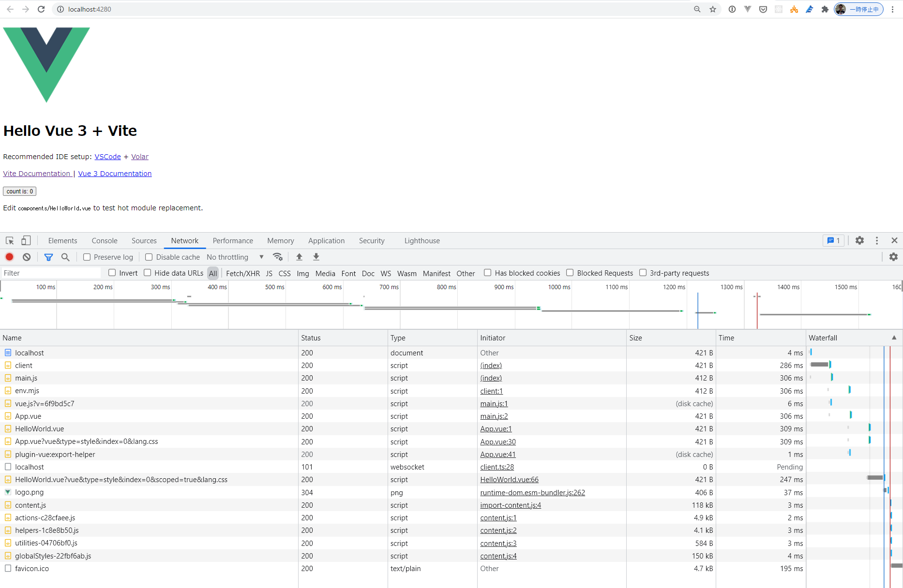Viewport: 903px width, 588px height.
Task: Import a HAR file
Action: tap(299, 257)
